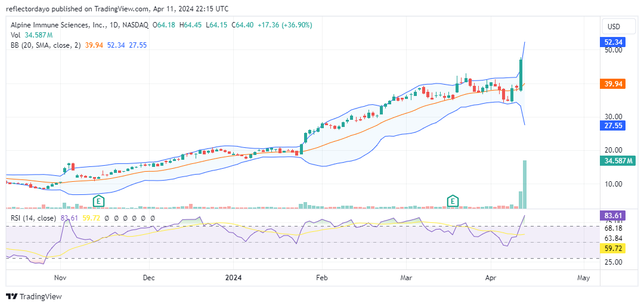Select the RSI (14, close) indicator label
This screenshot has width=644, height=307.
pyautogui.click(x=33, y=218)
